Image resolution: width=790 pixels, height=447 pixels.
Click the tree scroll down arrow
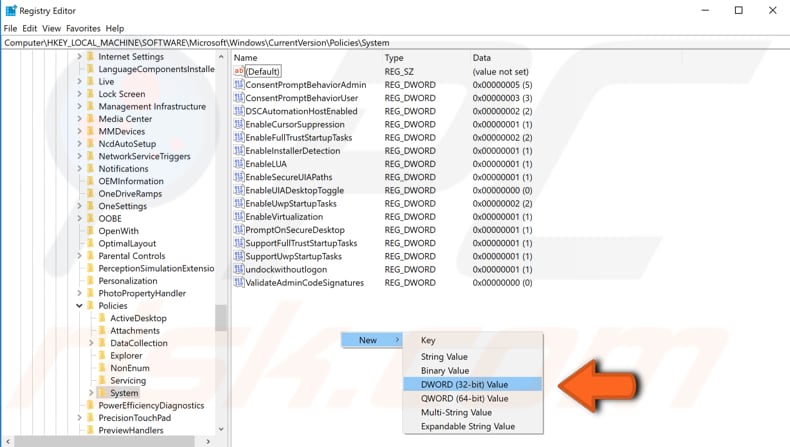point(221,429)
